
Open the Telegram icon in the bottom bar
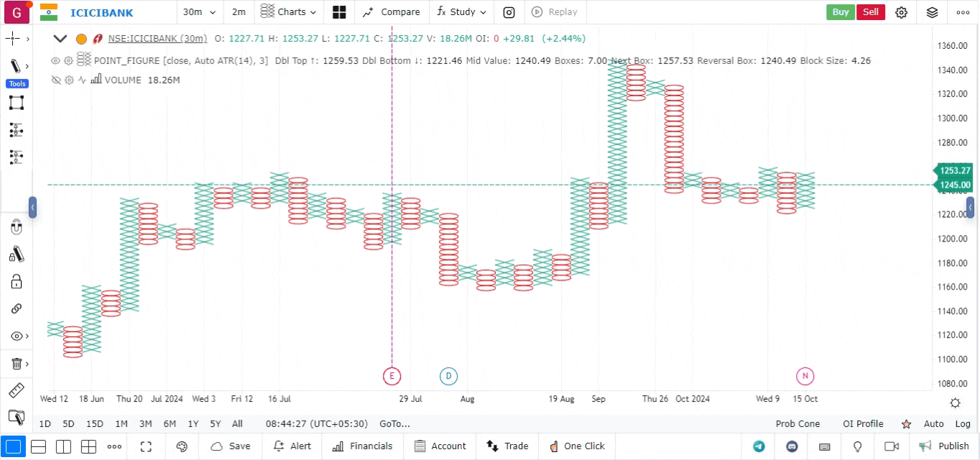pyautogui.click(x=759, y=446)
